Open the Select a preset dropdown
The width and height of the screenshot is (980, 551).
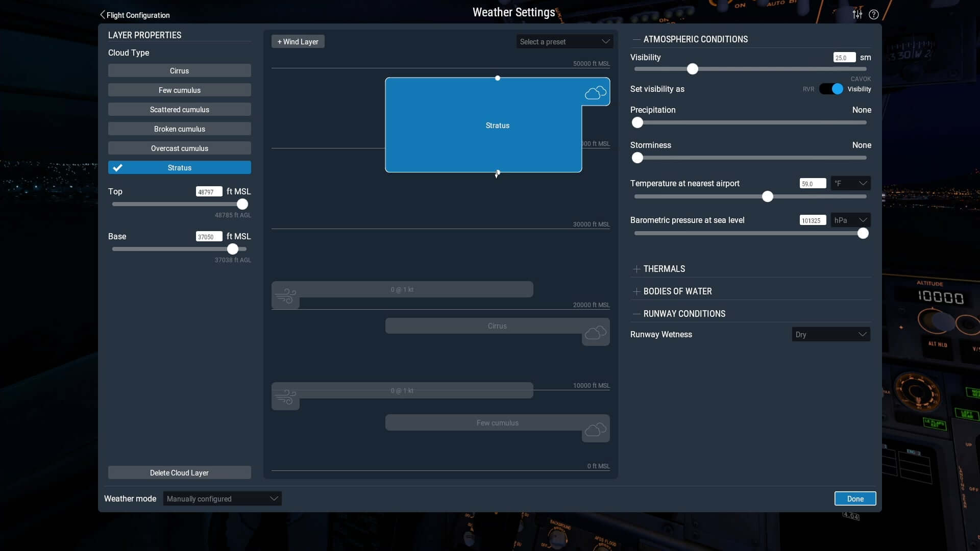click(565, 42)
